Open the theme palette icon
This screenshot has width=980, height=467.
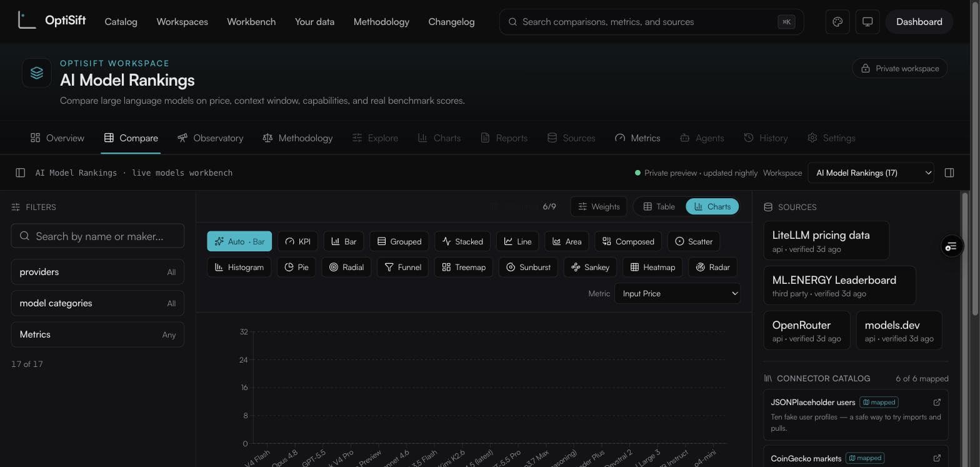[x=837, y=22]
